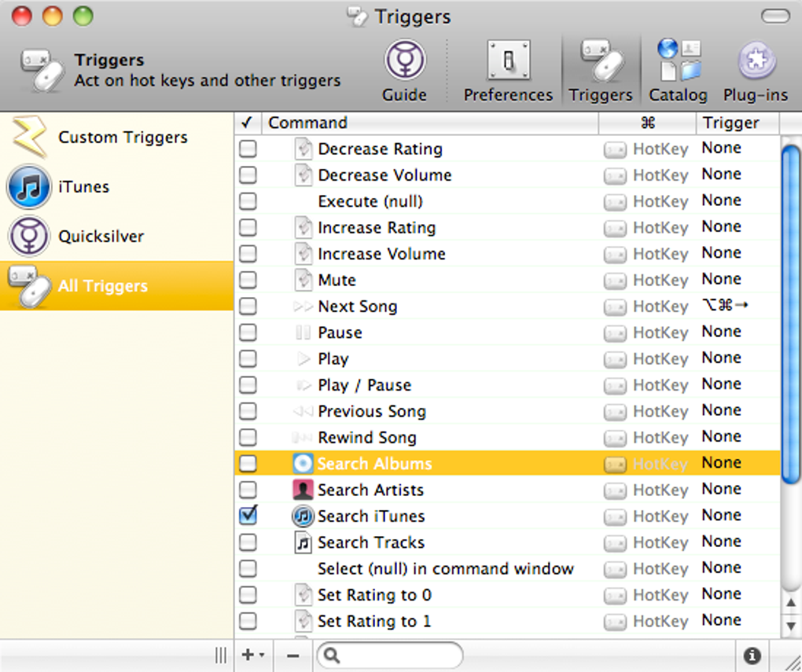Enable the Next Song trigger checkbox
The image size is (802, 672).
[248, 306]
